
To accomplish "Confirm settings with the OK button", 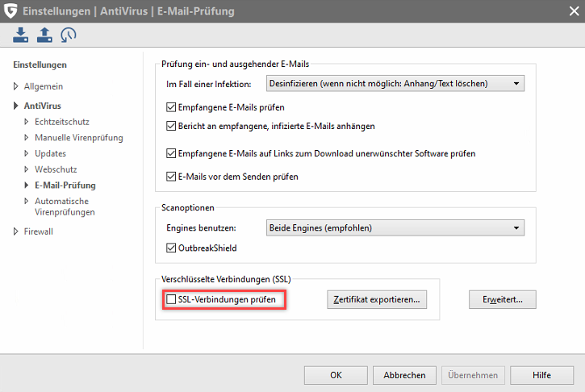I will [x=336, y=375].
